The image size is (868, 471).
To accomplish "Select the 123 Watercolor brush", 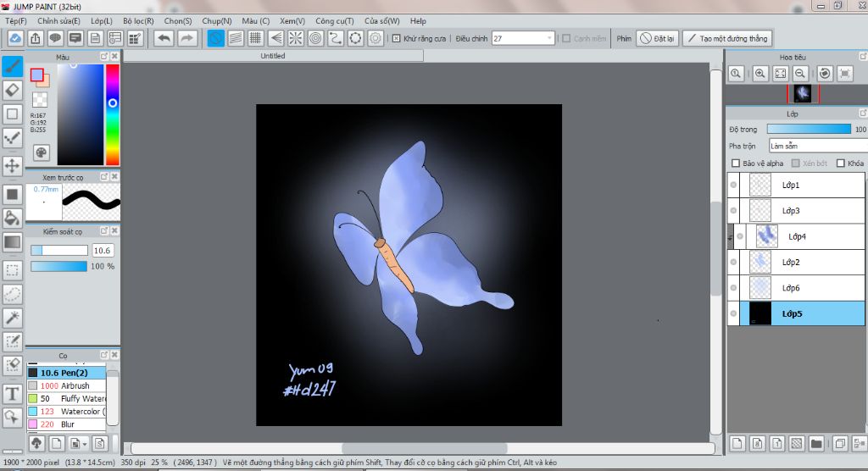I will (66, 411).
